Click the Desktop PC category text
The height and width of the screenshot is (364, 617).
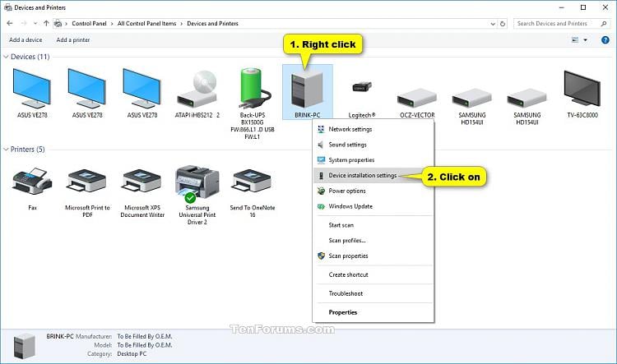click(132, 354)
